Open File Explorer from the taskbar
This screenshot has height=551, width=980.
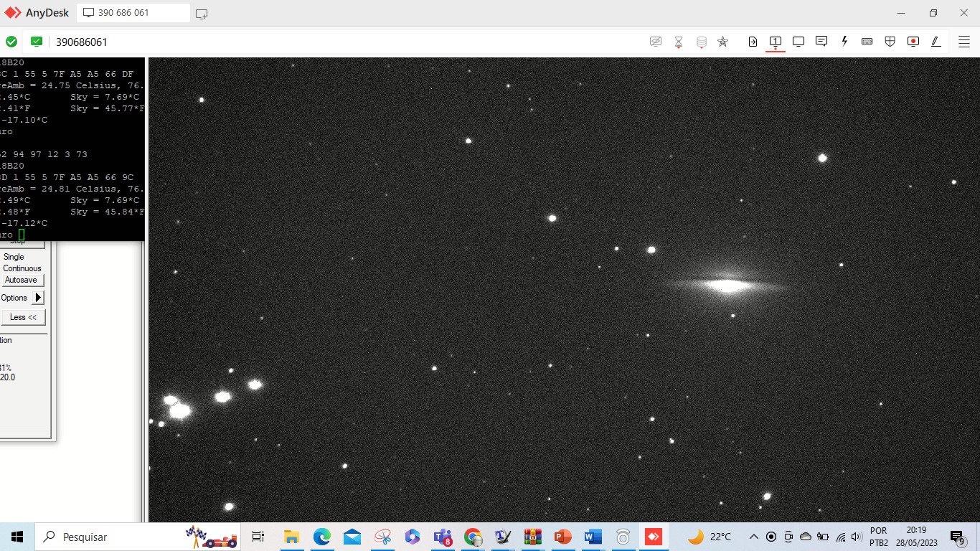click(291, 537)
